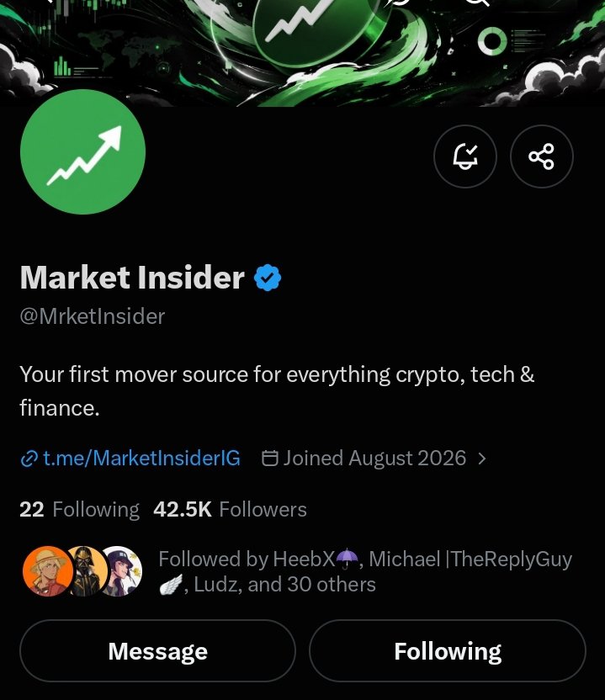The height and width of the screenshot is (700, 605).
Task: Open the green header banner image
Action: point(302,49)
